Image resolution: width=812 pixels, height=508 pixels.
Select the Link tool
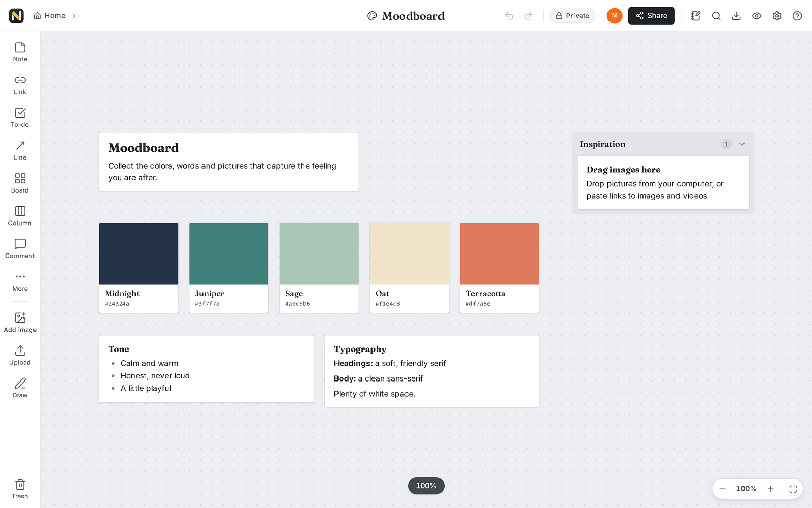coord(20,85)
